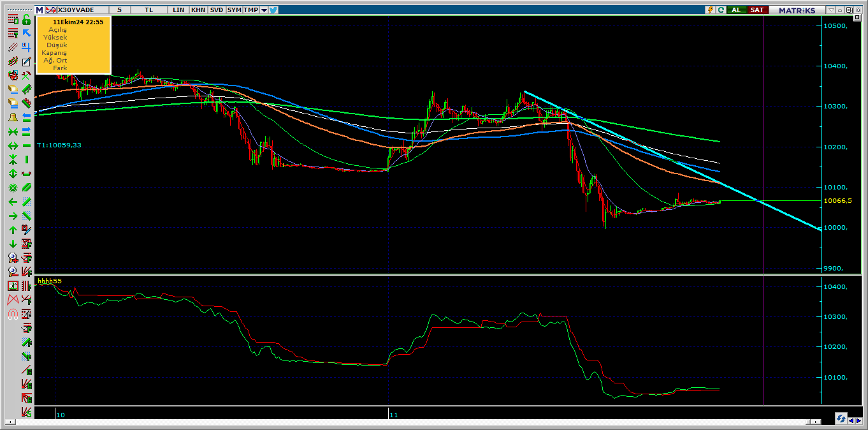The image size is (868, 430).
Task: Click the purple vertical line on chart
Action: click(763, 211)
